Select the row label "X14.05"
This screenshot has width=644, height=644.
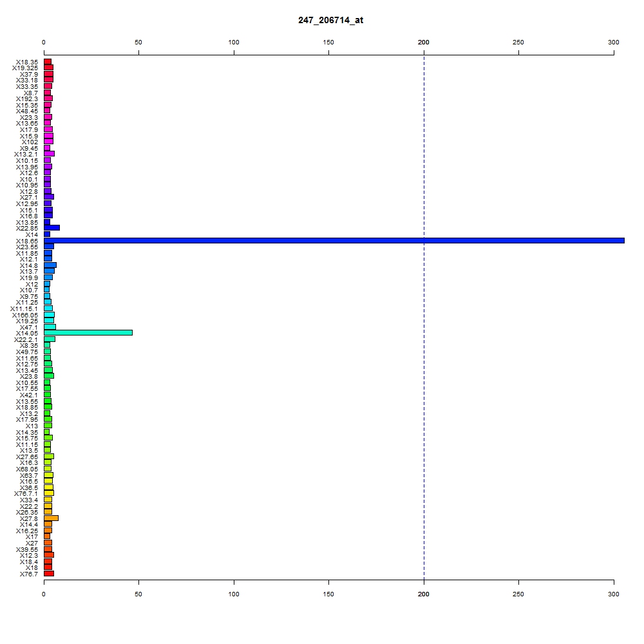point(27,334)
